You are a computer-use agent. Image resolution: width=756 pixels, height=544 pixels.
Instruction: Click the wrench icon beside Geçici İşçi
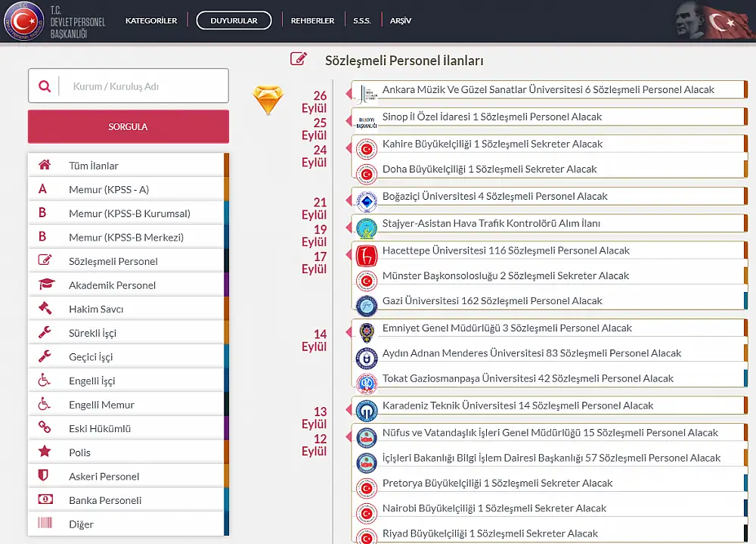point(45,356)
